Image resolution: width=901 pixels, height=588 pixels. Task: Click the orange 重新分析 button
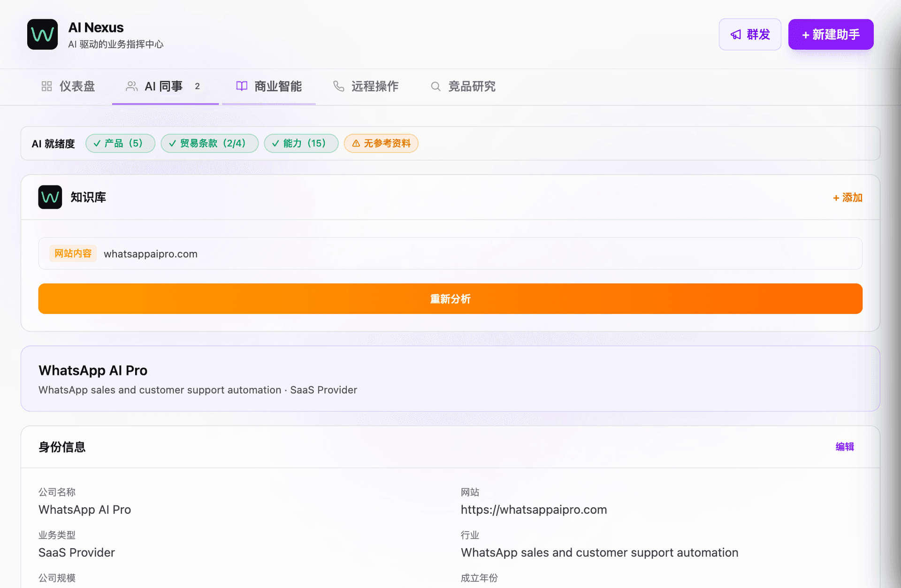[x=450, y=298]
